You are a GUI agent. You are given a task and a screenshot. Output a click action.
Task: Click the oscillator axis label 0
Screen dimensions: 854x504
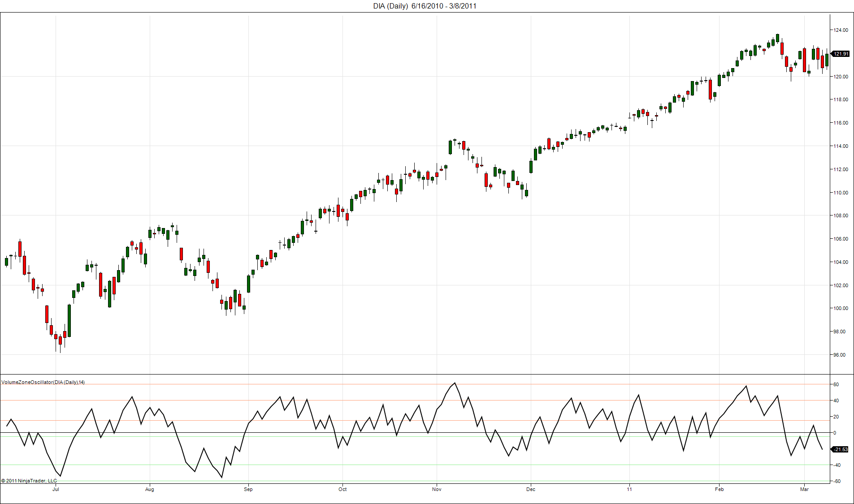835,433
